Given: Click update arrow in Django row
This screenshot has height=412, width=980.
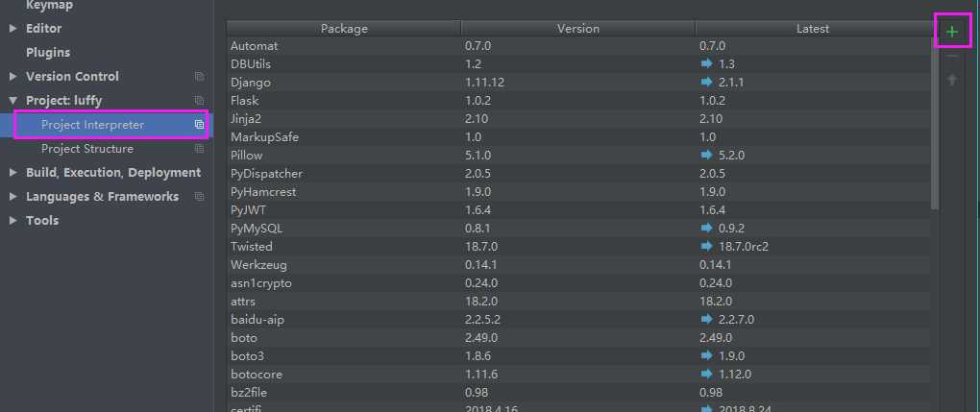Looking at the screenshot, I should (x=707, y=82).
